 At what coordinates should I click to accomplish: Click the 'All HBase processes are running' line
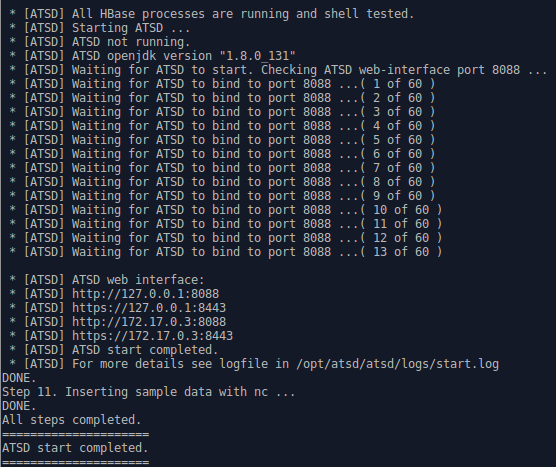click(212, 14)
